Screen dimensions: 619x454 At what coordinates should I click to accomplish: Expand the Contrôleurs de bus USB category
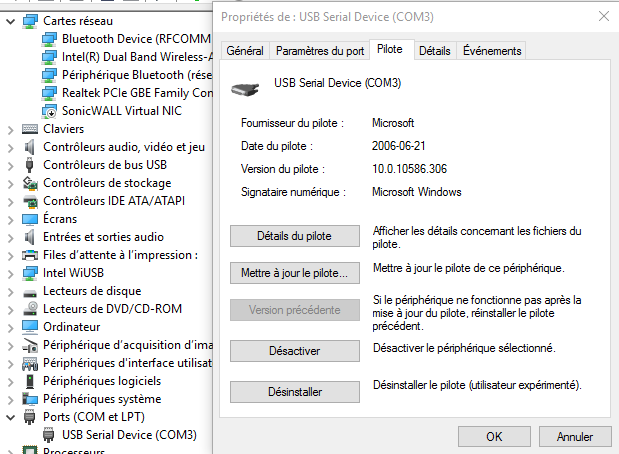11,165
